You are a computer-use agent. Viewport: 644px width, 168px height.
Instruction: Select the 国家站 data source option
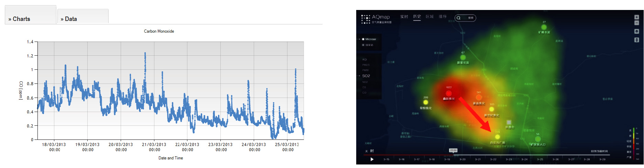[369, 45]
